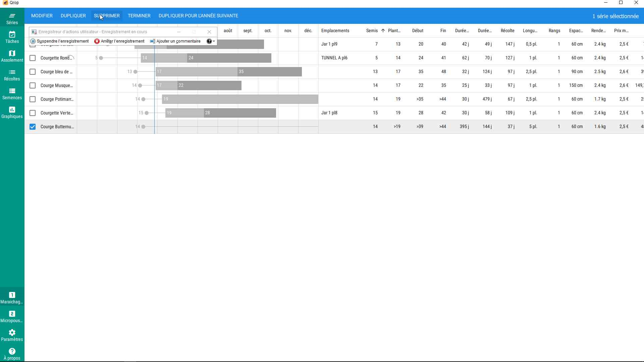
Task: Stop recording with Arrêter l'enregistrement
Action: click(x=119, y=41)
